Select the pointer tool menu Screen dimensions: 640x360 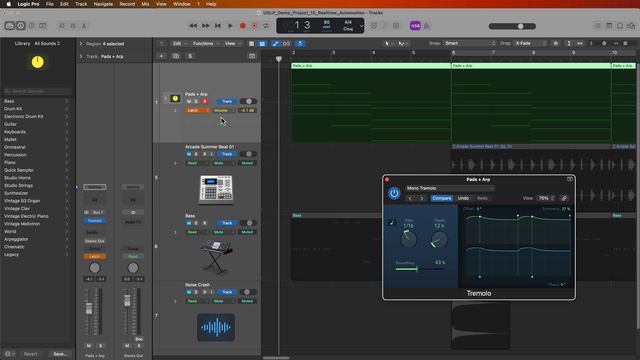tap(388, 43)
